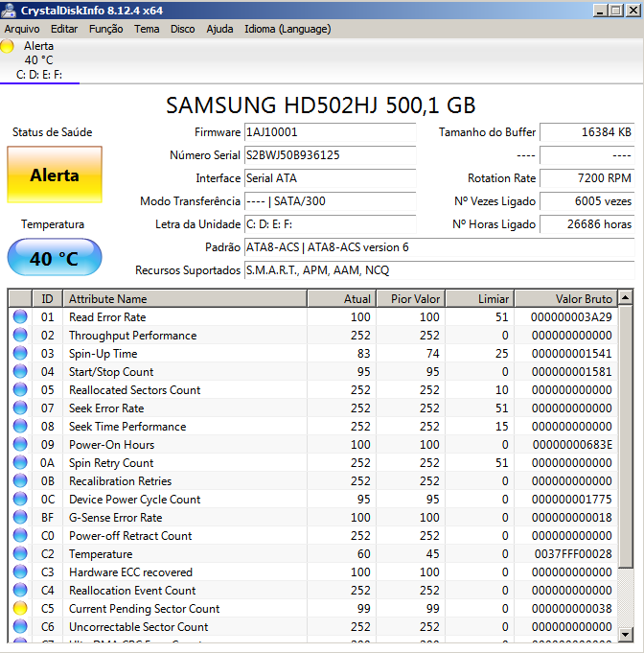This screenshot has width=644, height=653.
Task: Click the CrystalDiskInfo title bar app icon
Action: point(9,11)
